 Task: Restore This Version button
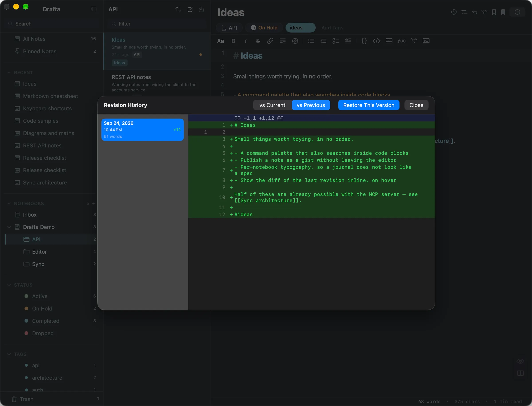click(x=369, y=105)
